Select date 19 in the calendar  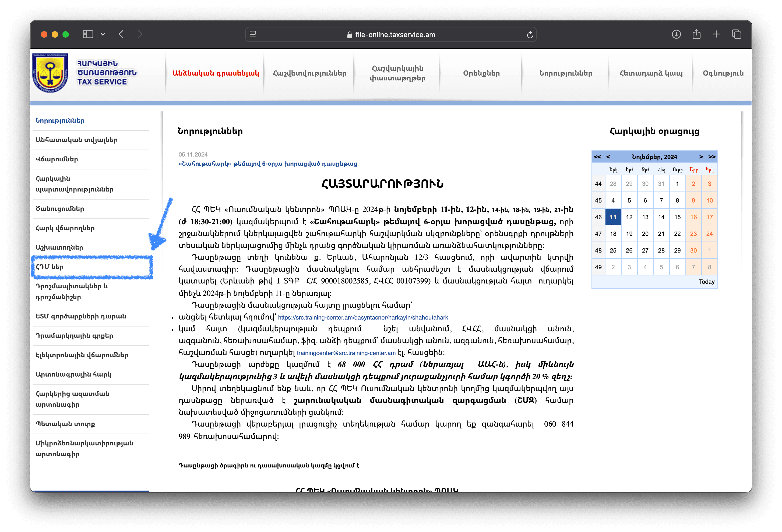tap(629, 234)
